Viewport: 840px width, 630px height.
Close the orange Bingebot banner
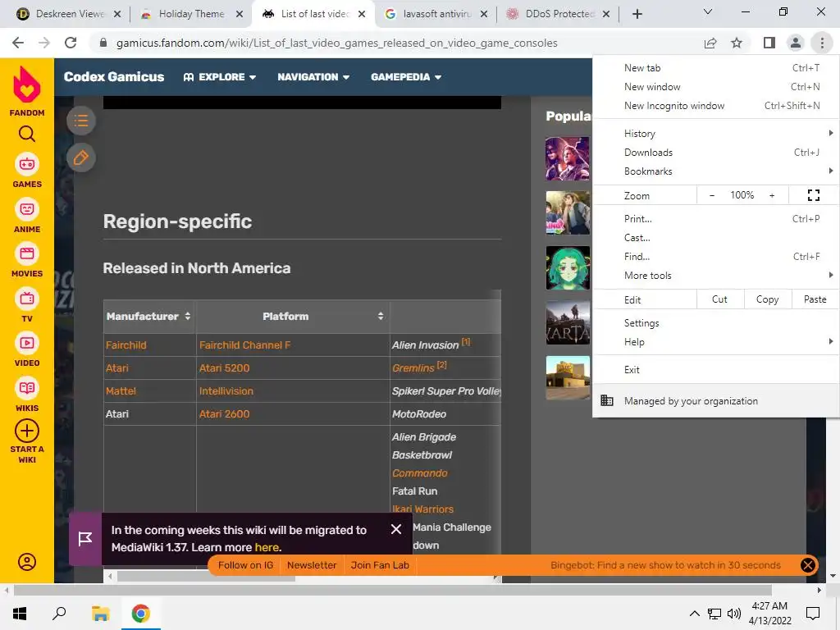(x=808, y=565)
